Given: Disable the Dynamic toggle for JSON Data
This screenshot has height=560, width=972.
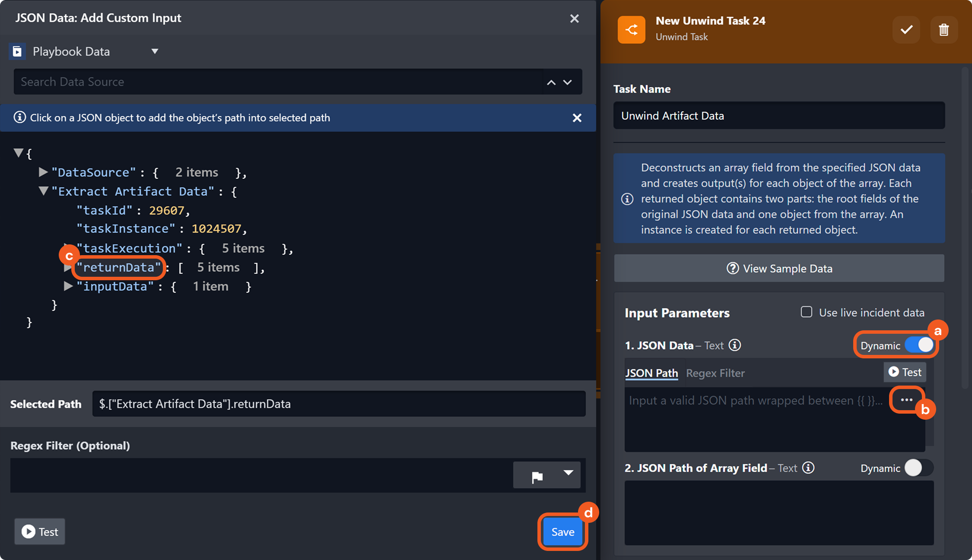Looking at the screenshot, I should pyautogui.click(x=919, y=345).
